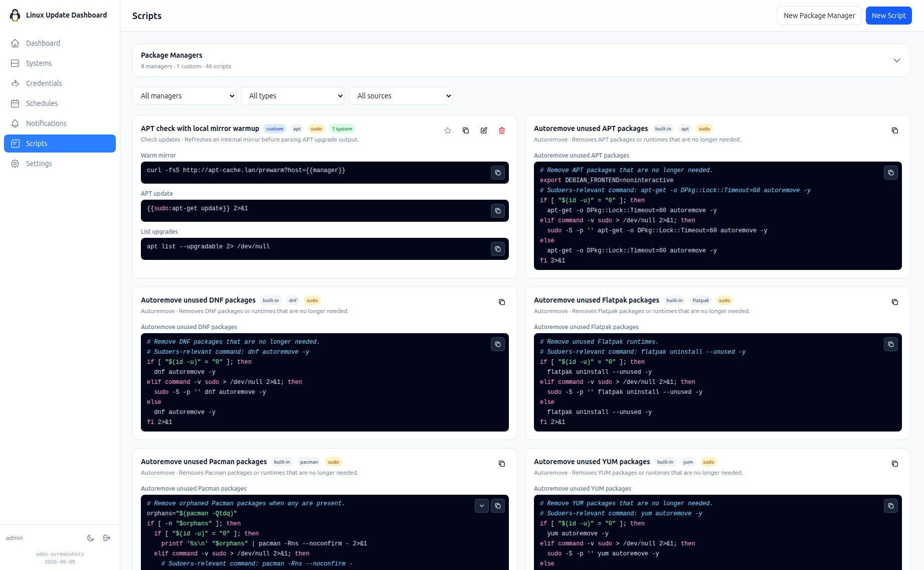Click the vdev-screenshots version label

point(60,554)
